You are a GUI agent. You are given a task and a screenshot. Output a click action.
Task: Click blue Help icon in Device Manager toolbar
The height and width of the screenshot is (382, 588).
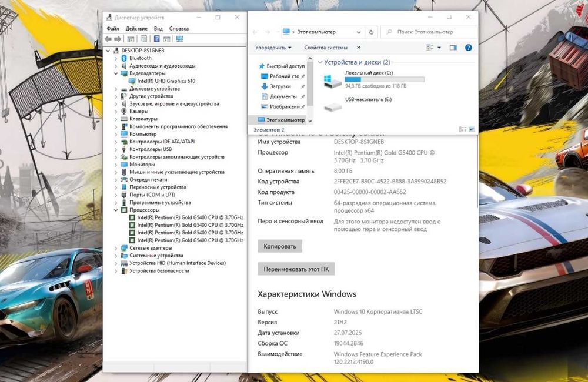tap(157, 39)
